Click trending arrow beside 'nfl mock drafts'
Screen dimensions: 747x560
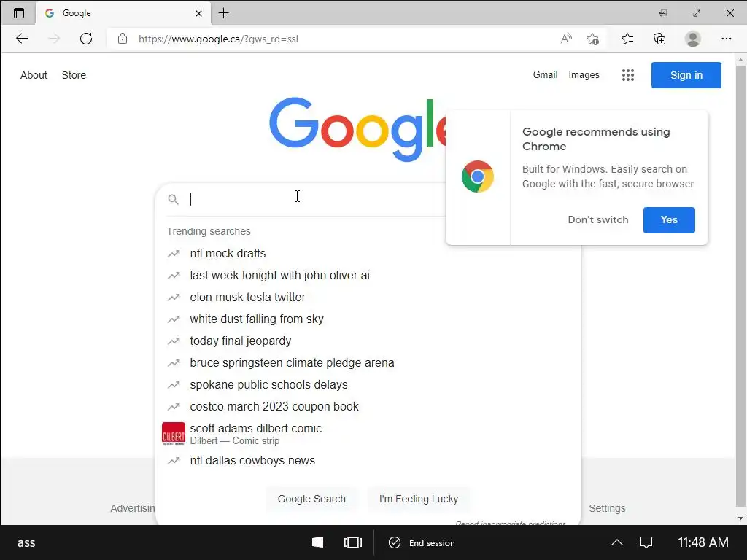[x=174, y=254]
